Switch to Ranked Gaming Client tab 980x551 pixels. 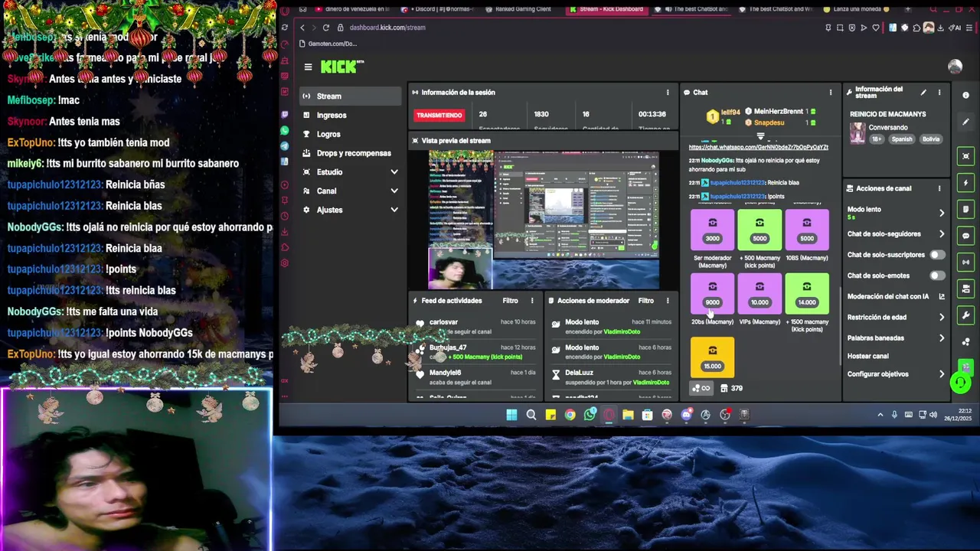tap(523, 9)
